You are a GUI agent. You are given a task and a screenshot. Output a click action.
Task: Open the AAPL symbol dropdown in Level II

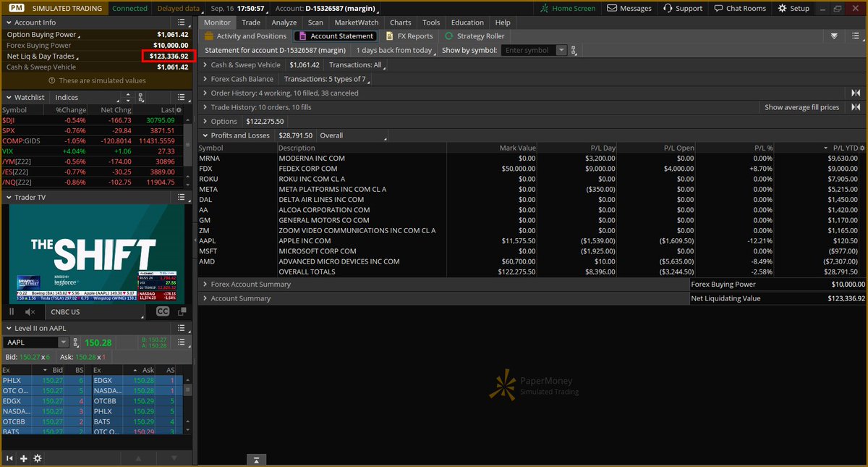coord(64,342)
